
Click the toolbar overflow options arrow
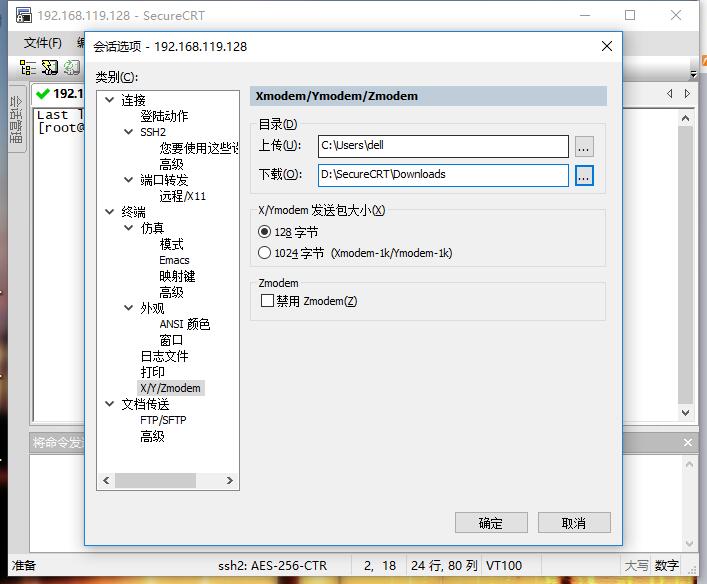pyautogui.click(x=693, y=73)
